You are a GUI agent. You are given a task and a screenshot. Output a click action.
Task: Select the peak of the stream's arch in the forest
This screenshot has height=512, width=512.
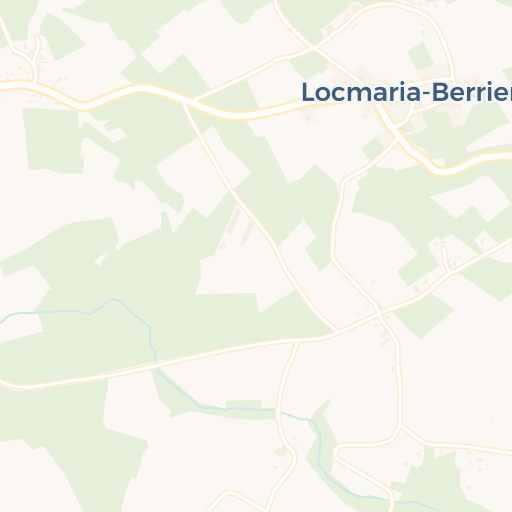pyautogui.click(x=114, y=300)
